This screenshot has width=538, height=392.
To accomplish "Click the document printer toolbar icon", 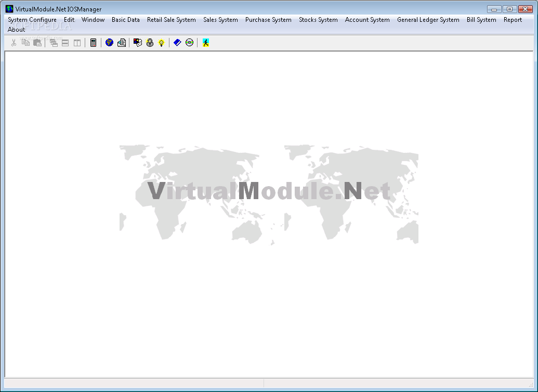I will [122, 43].
